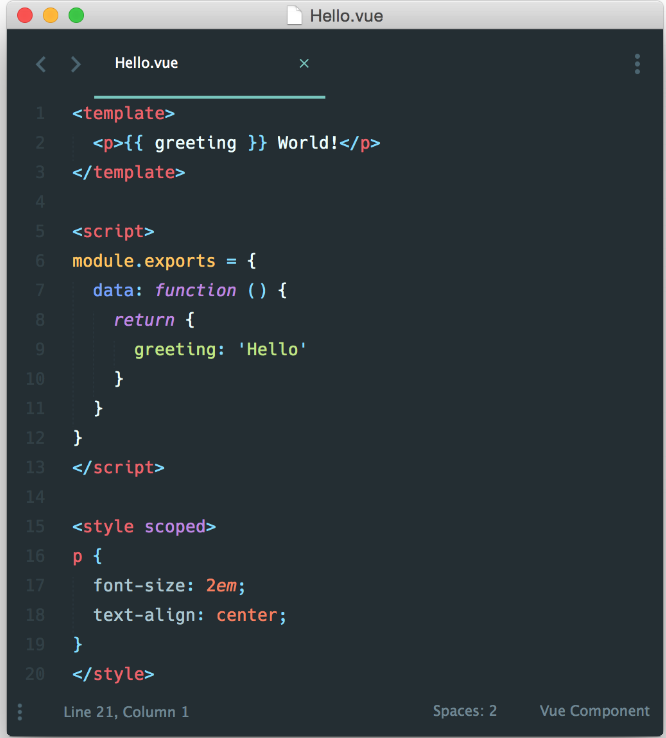The image size is (666, 738).
Task: Click line number 6 in the gutter
Action: (40, 261)
